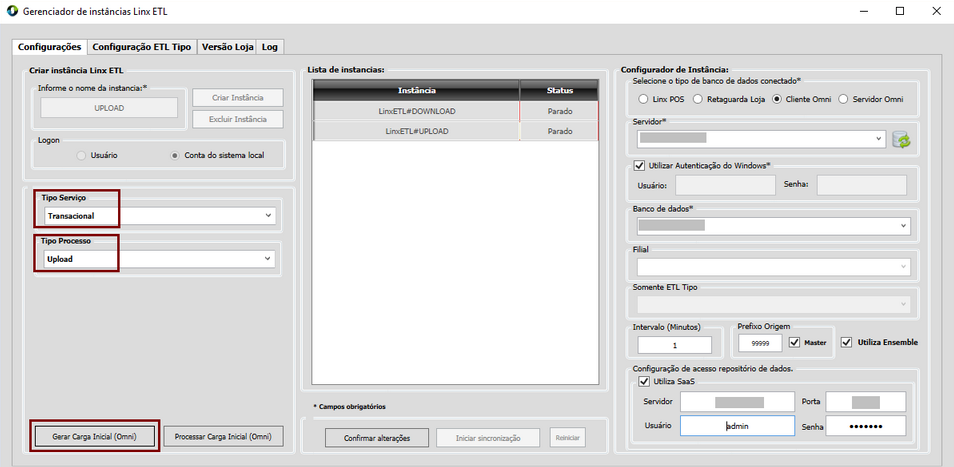Open the Tipo Processo dropdown
The image size is (954, 467).
click(x=159, y=259)
